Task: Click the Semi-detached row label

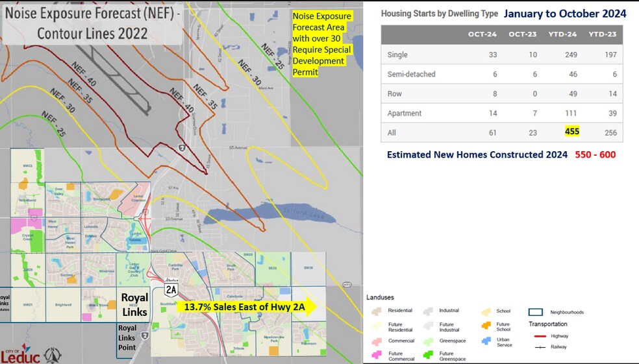Action: pos(411,74)
